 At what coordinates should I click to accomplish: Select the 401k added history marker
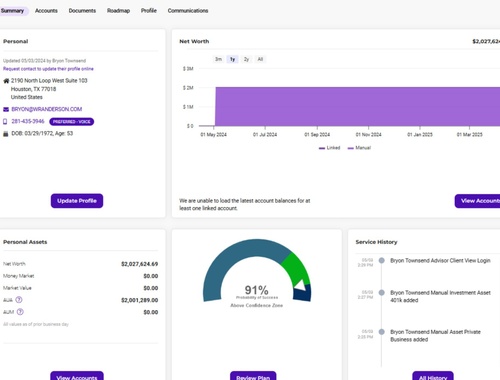(382, 293)
